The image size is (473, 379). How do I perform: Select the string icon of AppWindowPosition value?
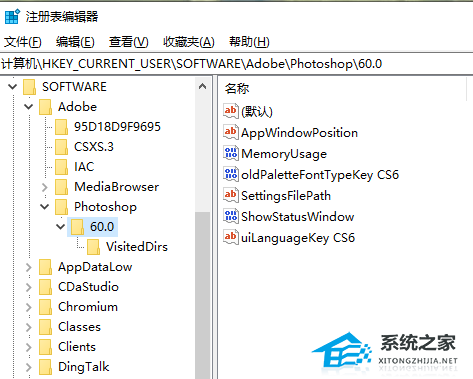(x=231, y=132)
